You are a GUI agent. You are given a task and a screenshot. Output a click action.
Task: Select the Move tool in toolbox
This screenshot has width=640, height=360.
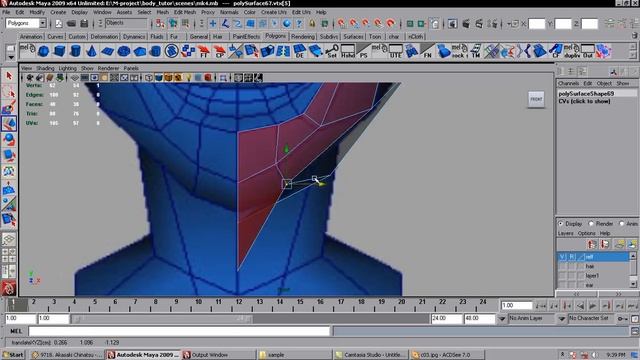pyautogui.click(x=9, y=123)
